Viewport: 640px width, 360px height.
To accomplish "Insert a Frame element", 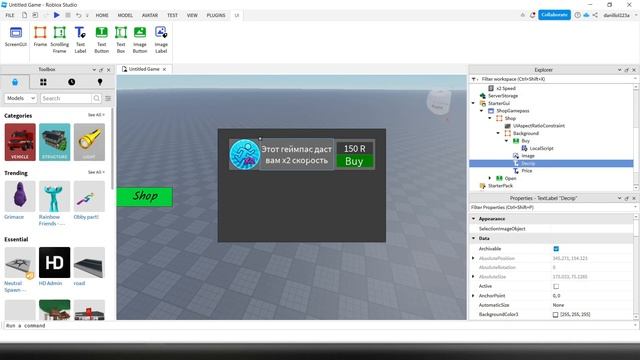I will 40,37.
